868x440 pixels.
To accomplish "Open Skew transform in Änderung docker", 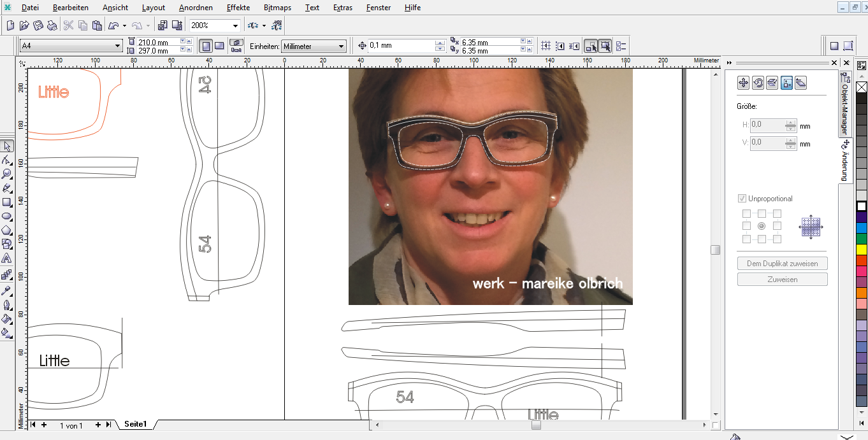I will coord(801,83).
